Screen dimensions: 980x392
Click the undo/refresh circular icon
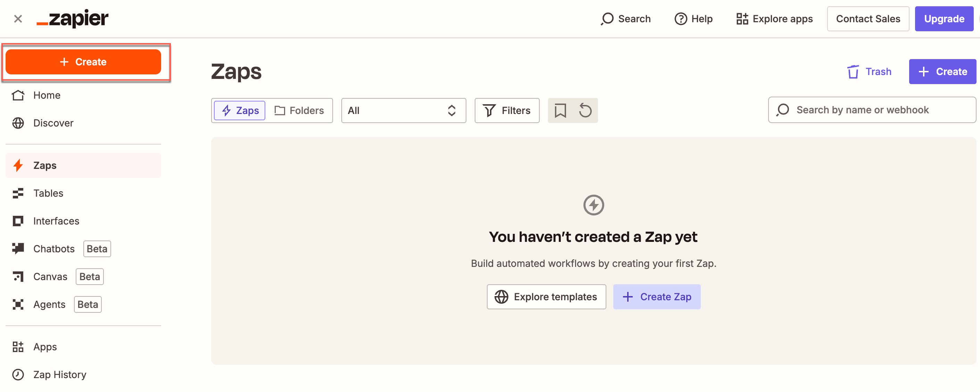click(x=585, y=111)
